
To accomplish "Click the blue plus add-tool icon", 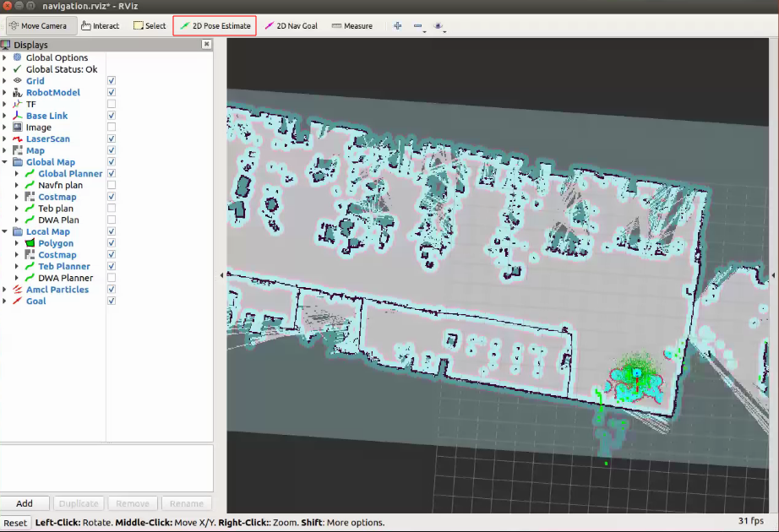I will pos(397,26).
